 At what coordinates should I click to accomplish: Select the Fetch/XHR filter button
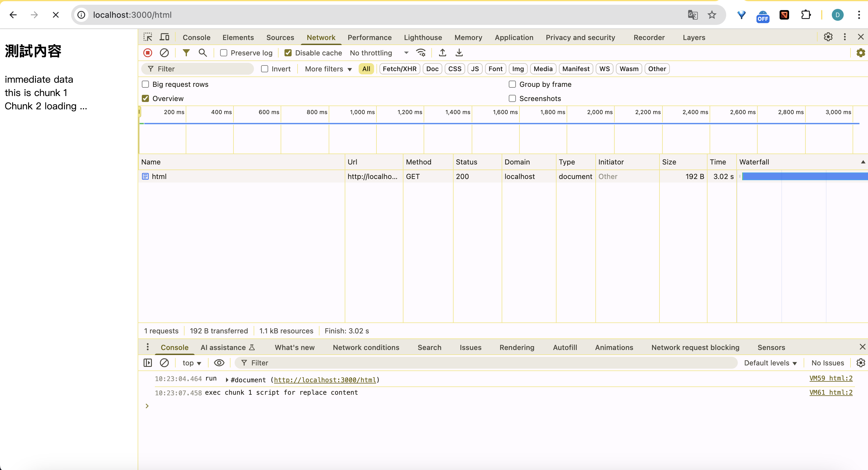[399, 69]
